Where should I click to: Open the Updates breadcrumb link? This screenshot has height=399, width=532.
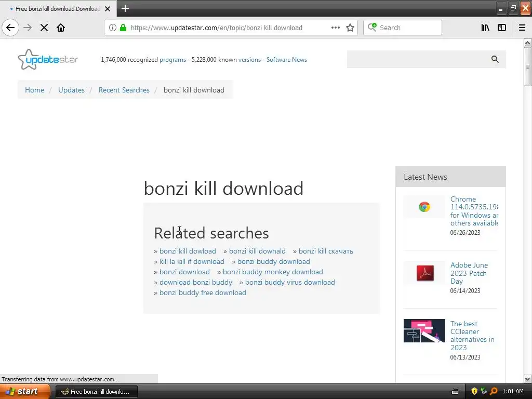[x=71, y=90]
